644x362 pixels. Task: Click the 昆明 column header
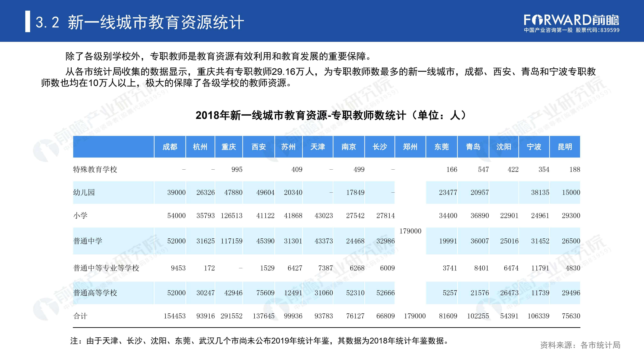click(x=565, y=147)
